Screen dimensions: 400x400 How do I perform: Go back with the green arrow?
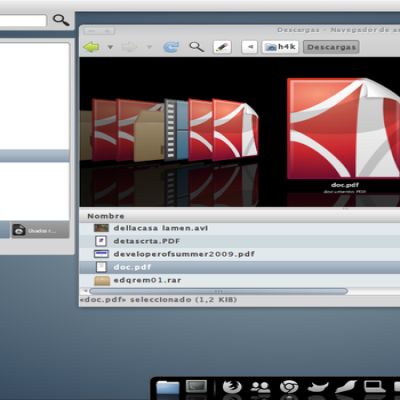tap(91, 47)
